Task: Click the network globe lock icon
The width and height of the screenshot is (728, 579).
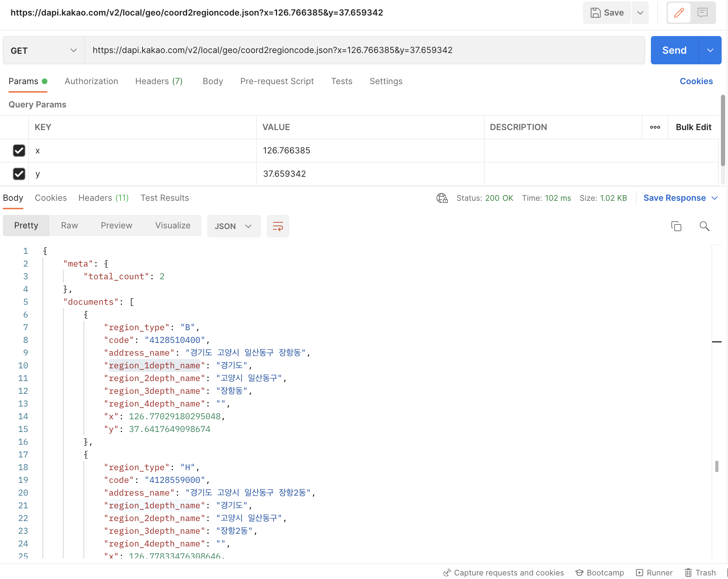Action: pos(442,198)
